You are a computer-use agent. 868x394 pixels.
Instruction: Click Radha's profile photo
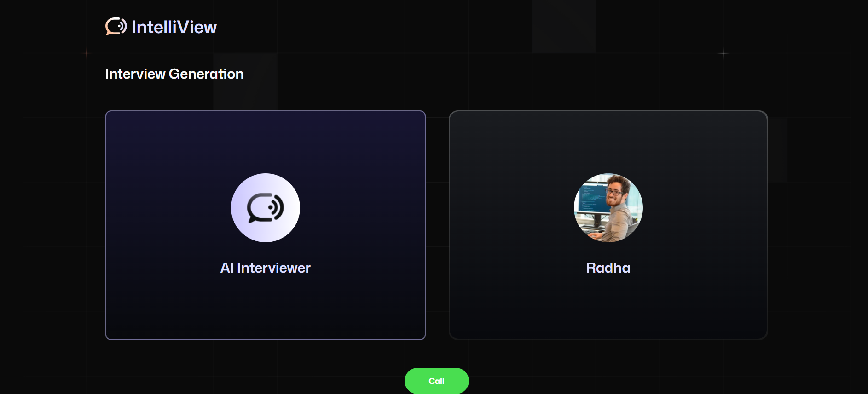(x=608, y=208)
